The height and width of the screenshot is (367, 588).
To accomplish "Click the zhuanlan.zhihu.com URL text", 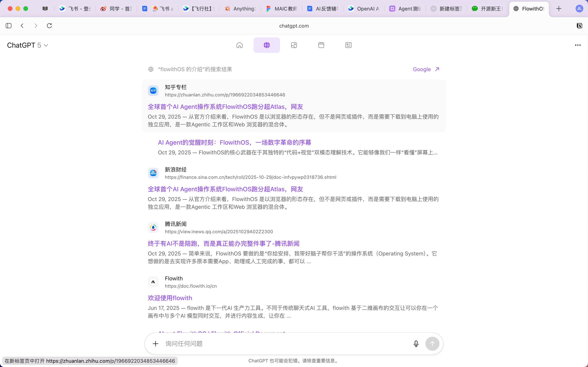I will (x=225, y=95).
